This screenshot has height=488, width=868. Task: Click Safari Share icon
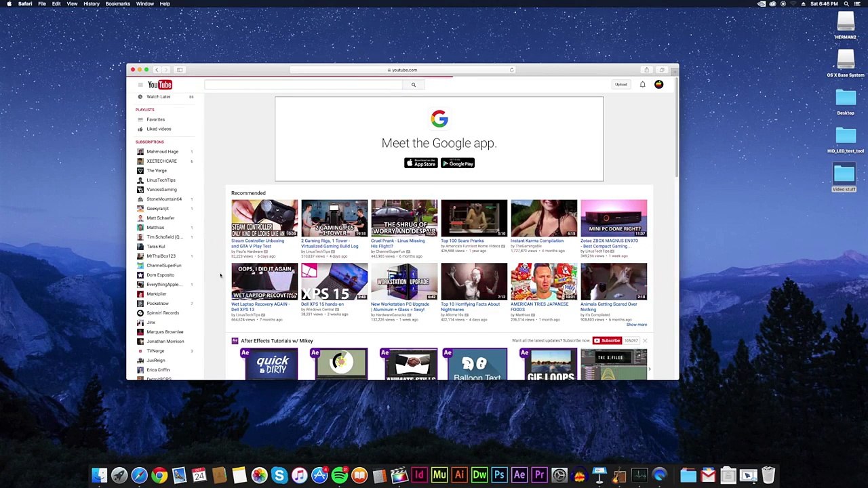[646, 70]
